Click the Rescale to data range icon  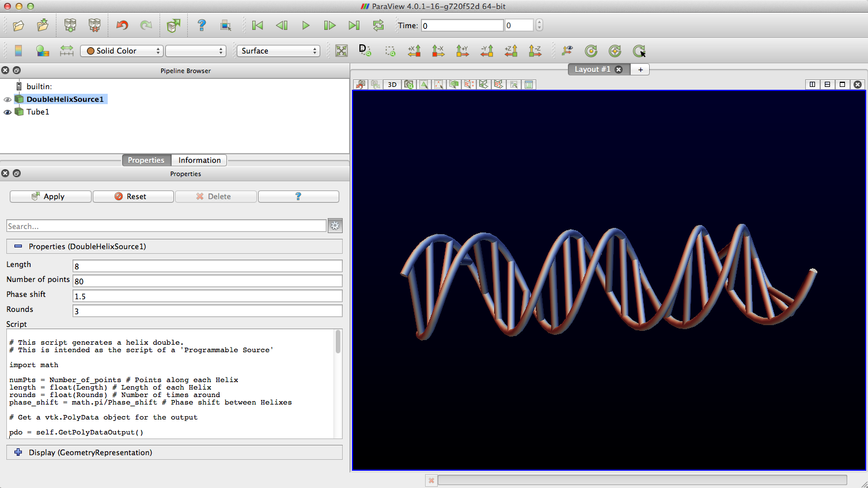(x=67, y=51)
